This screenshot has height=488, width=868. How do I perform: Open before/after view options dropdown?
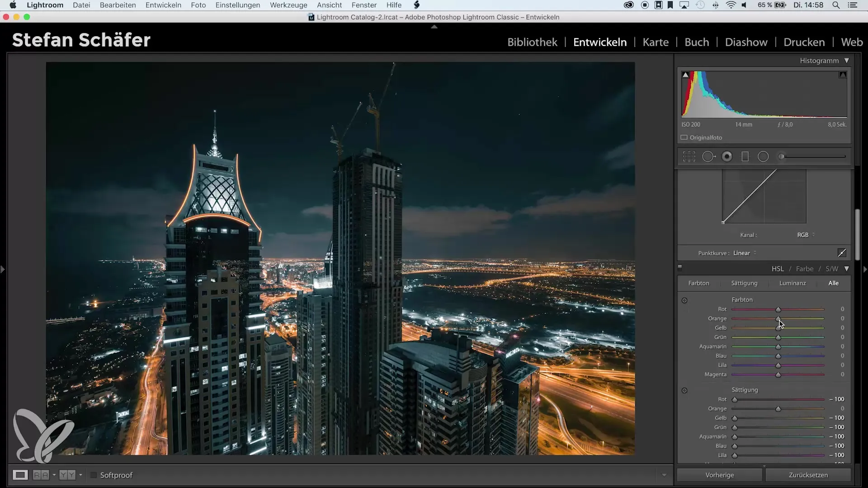click(x=80, y=475)
